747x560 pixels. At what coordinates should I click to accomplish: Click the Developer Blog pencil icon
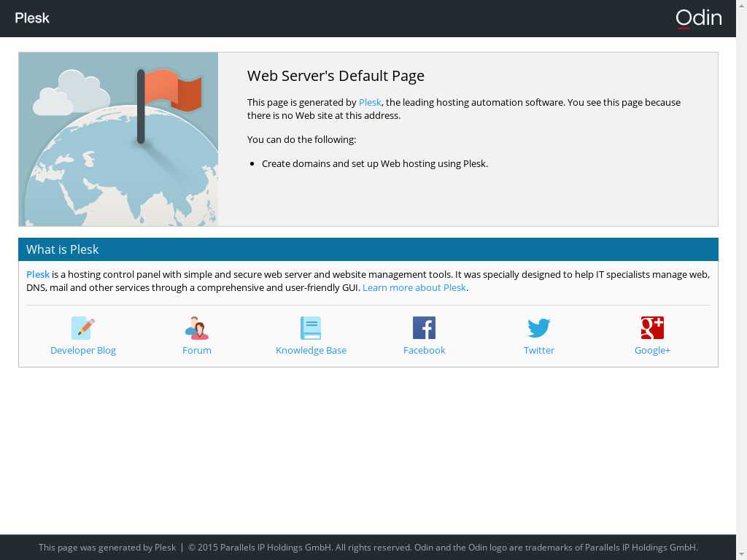83,327
